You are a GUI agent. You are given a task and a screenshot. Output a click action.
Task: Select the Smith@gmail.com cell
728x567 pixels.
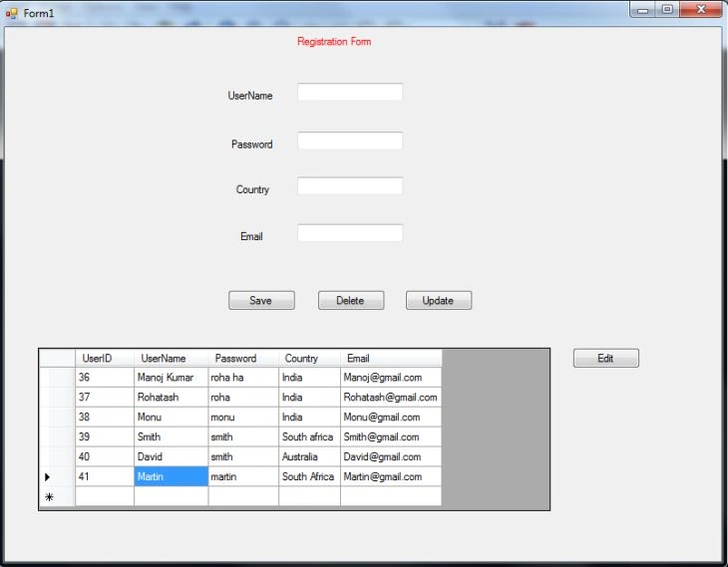pos(391,436)
